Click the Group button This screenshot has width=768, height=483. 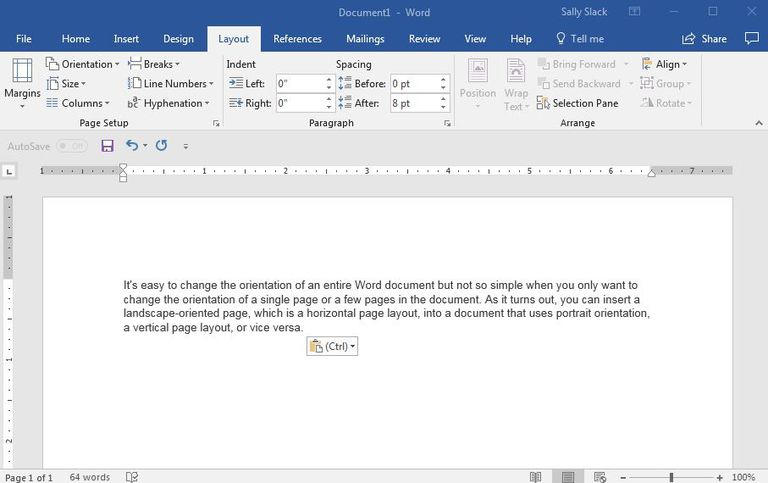(666, 84)
